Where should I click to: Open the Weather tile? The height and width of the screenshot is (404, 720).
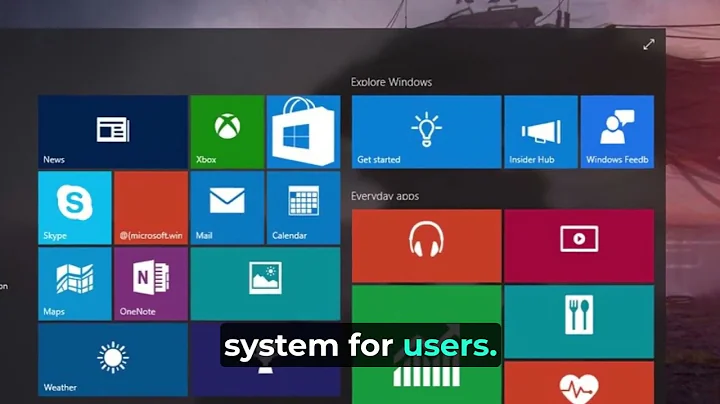[x=112, y=360]
